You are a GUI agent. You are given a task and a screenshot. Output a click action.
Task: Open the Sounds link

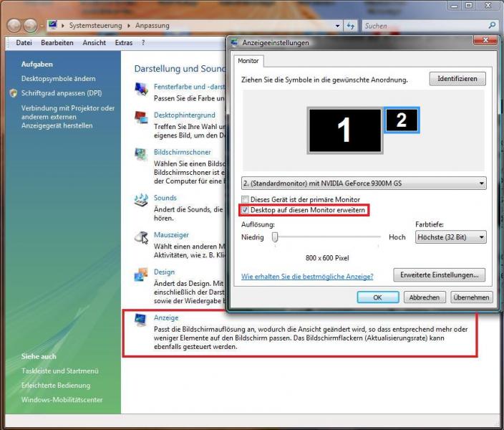click(x=165, y=198)
